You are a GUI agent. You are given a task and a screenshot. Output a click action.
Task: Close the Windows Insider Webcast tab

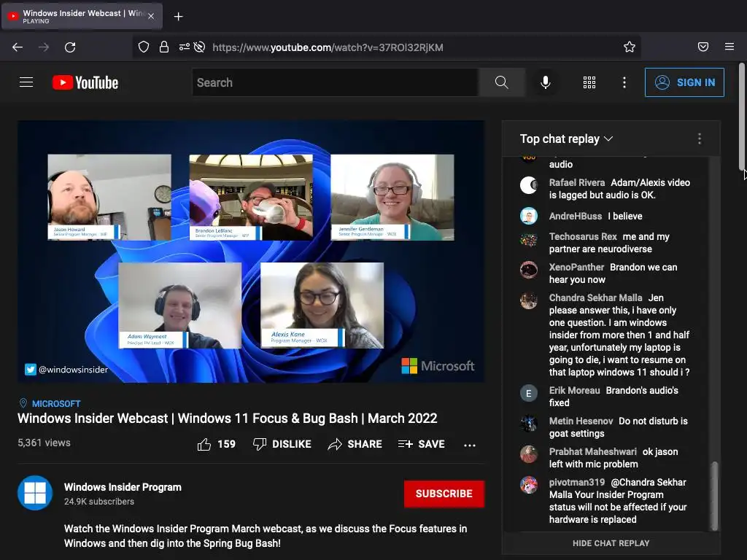click(x=151, y=16)
